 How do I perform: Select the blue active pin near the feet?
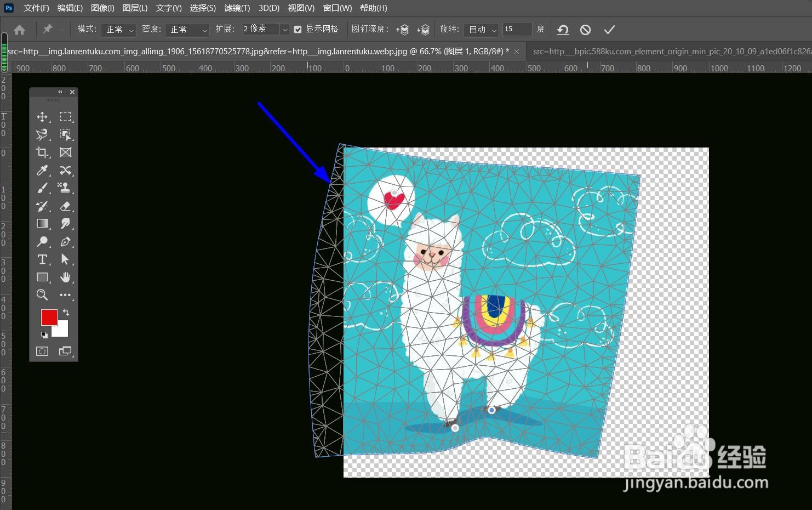(x=491, y=410)
